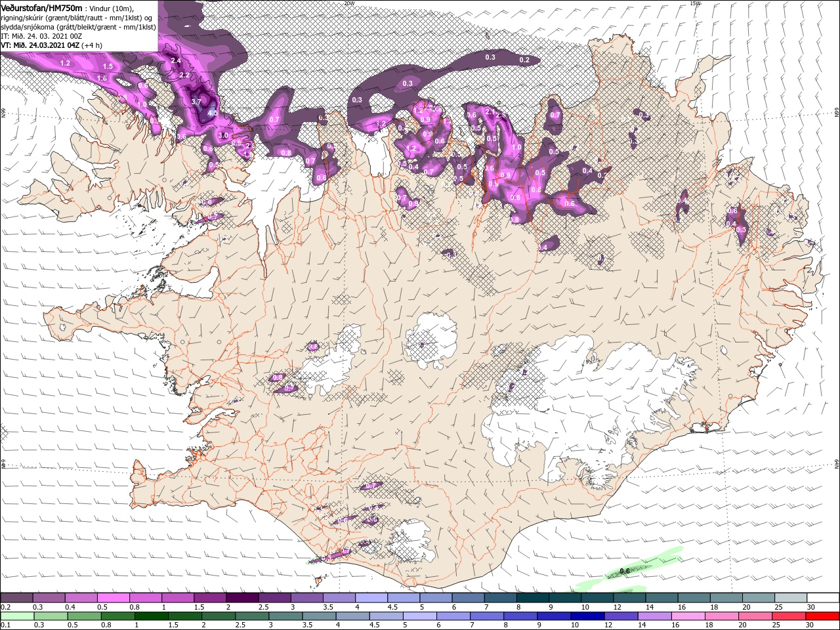Select the dark teal 8 swatch, upper legend row

pos(533,598)
